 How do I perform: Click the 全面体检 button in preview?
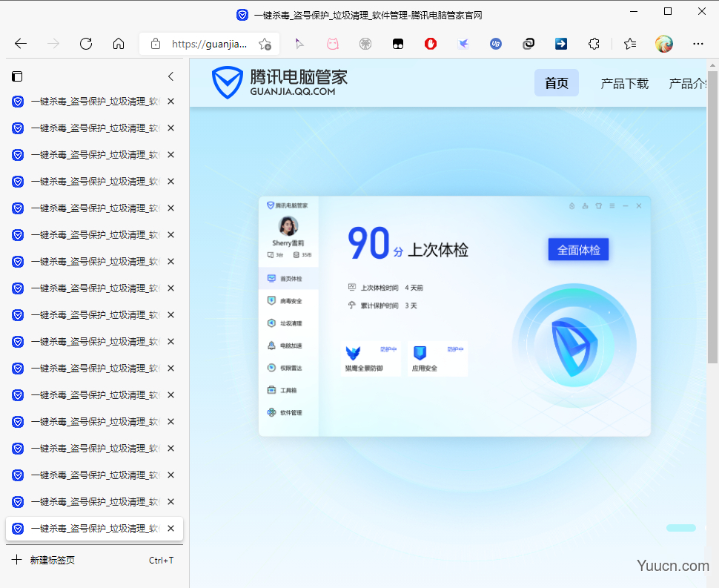(578, 249)
